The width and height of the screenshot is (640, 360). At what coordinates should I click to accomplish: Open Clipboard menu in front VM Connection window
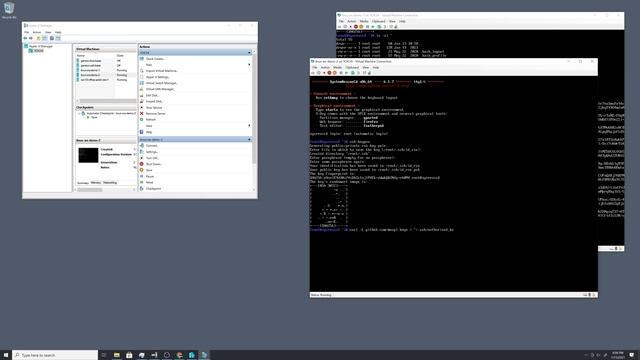pos(352,67)
